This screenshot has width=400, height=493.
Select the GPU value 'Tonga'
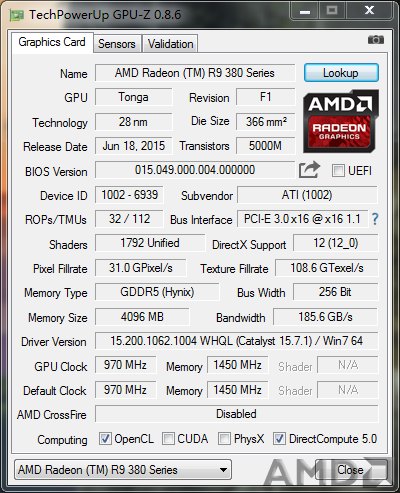coord(134,97)
